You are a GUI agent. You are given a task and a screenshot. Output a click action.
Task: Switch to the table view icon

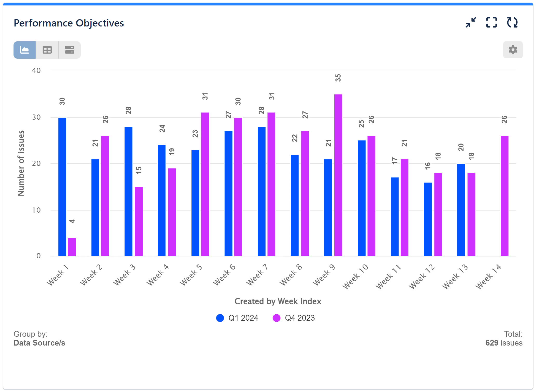tap(47, 50)
